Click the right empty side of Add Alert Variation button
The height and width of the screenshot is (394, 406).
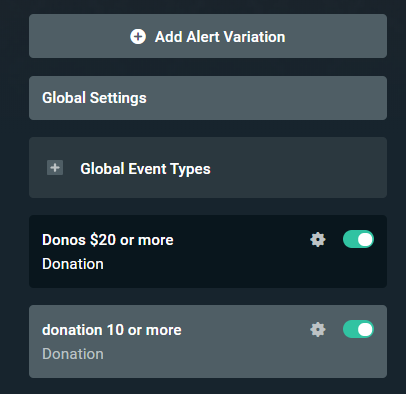337,36
